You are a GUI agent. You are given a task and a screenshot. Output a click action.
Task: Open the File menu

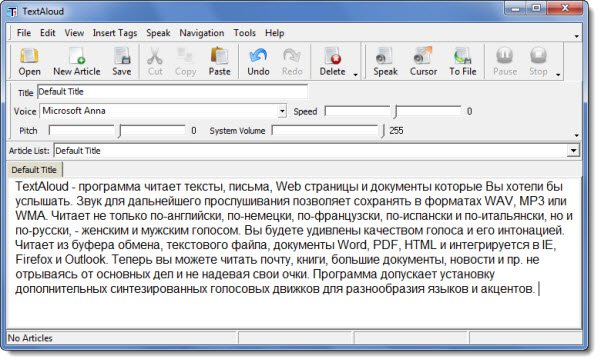click(24, 33)
